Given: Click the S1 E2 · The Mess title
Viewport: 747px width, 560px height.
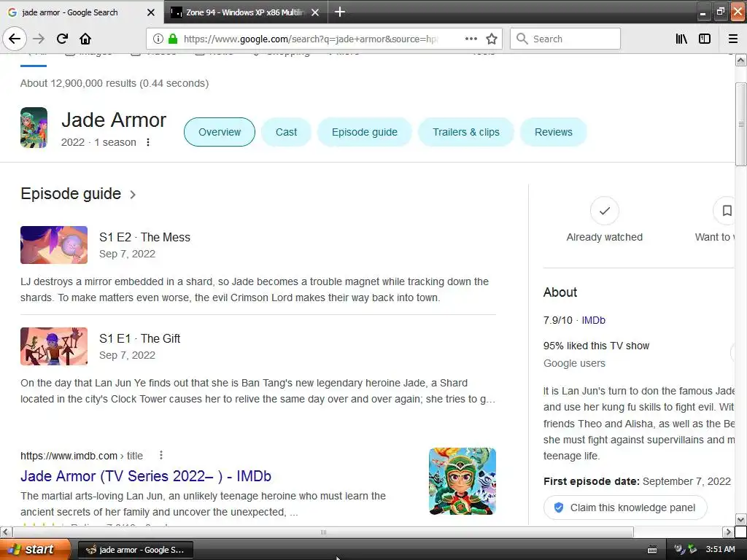Looking at the screenshot, I should click(x=144, y=237).
